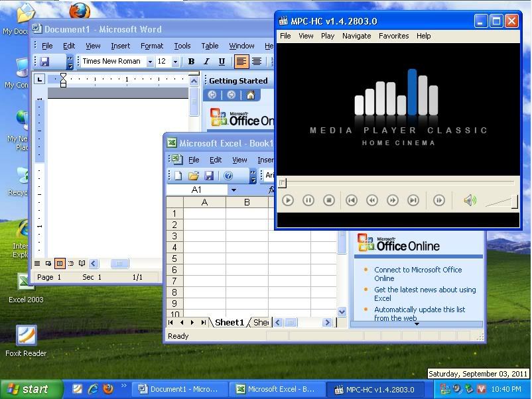Open the Windows Start menu
532x399 pixels.
pos(32,389)
